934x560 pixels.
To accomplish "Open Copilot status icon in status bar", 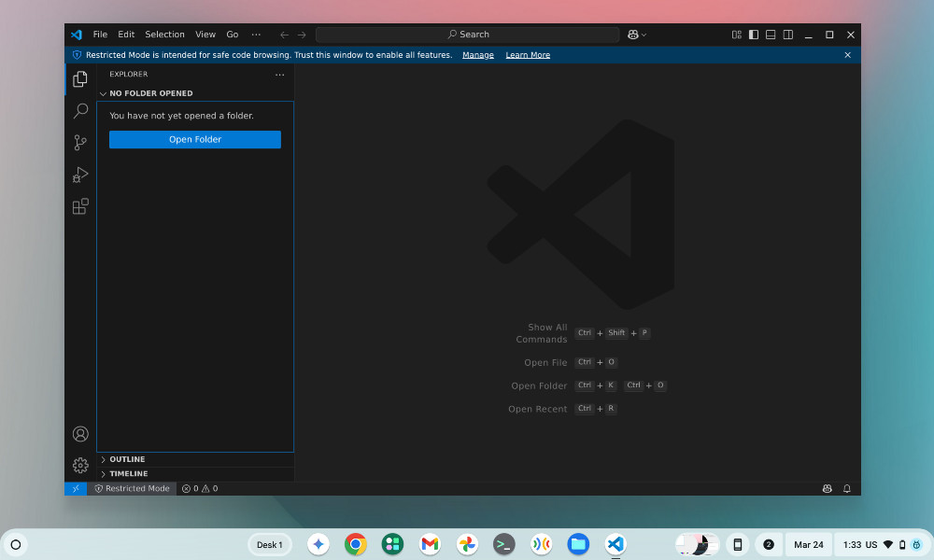I will coord(828,488).
